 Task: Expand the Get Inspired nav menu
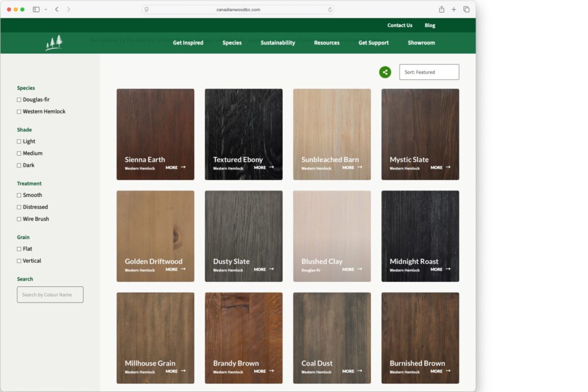click(188, 43)
